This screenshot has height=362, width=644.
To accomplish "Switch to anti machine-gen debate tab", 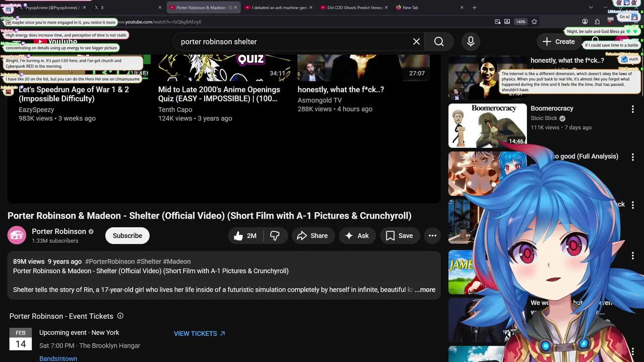I will coord(278,8).
